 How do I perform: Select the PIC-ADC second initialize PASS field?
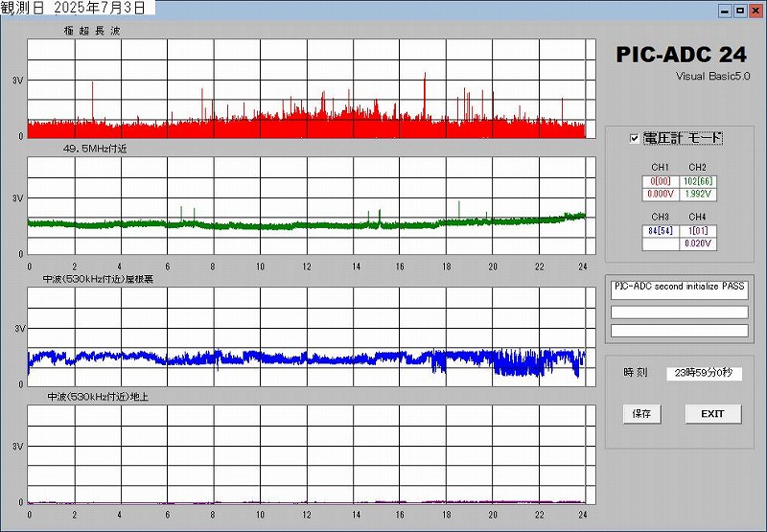[x=680, y=289]
